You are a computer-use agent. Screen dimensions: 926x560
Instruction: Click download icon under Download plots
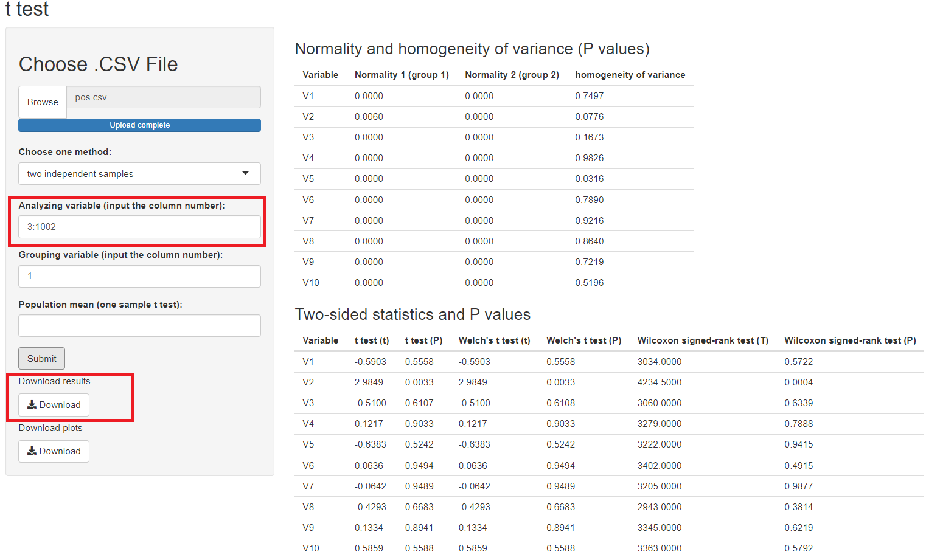pos(32,451)
